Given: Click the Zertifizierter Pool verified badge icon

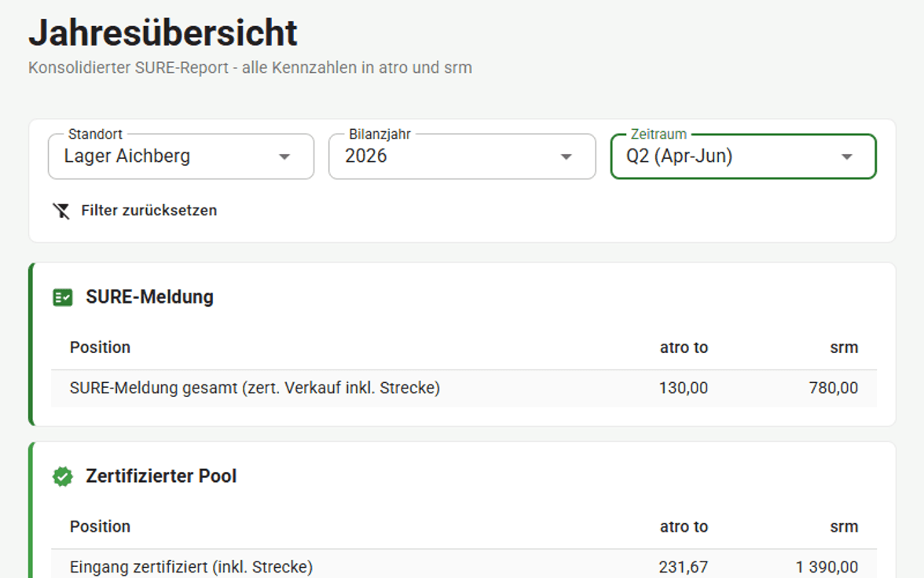Looking at the screenshot, I should point(63,477).
